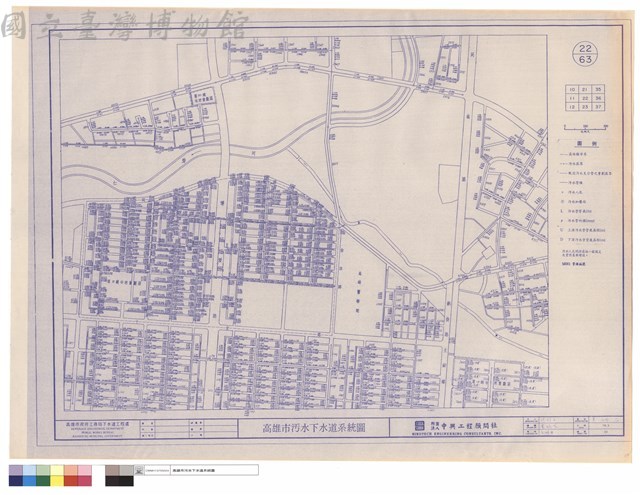Click the map title 高雄市污水下水道系統圖
Image resolution: width=640 pixels, height=495 pixels.
point(313,428)
